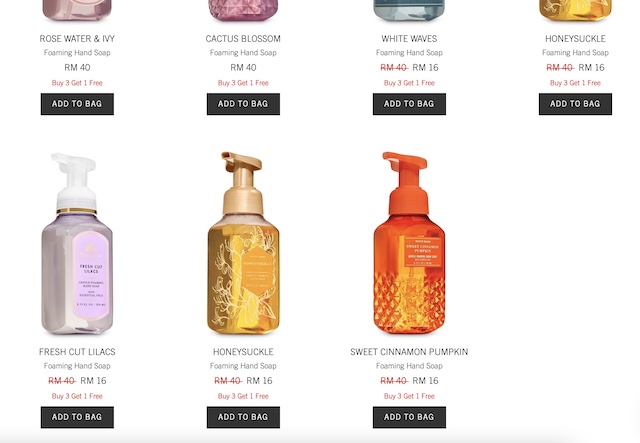This screenshot has height=443, width=640.
Task: Open the Fresh Cut Lilacs product title
Action: [77, 352]
